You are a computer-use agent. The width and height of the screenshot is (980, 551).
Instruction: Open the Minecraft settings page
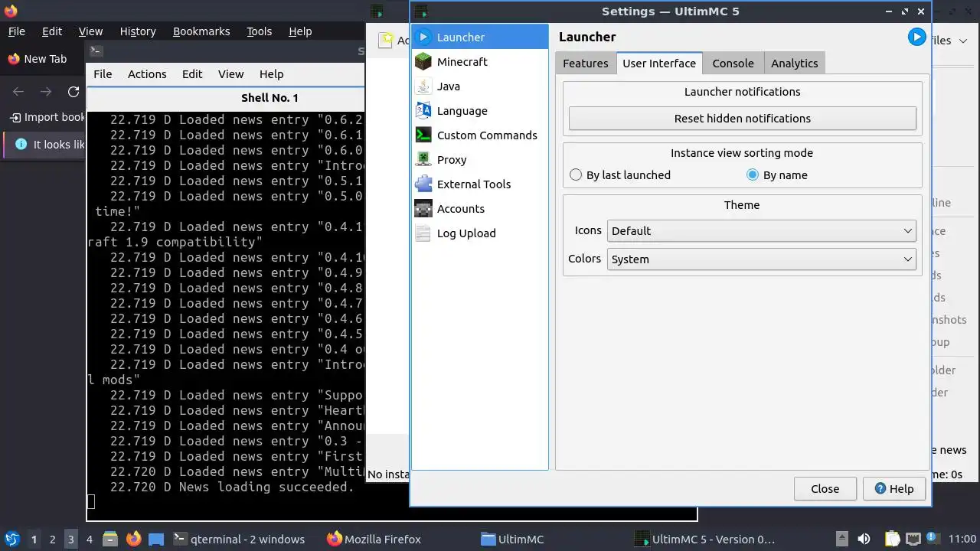(479, 61)
